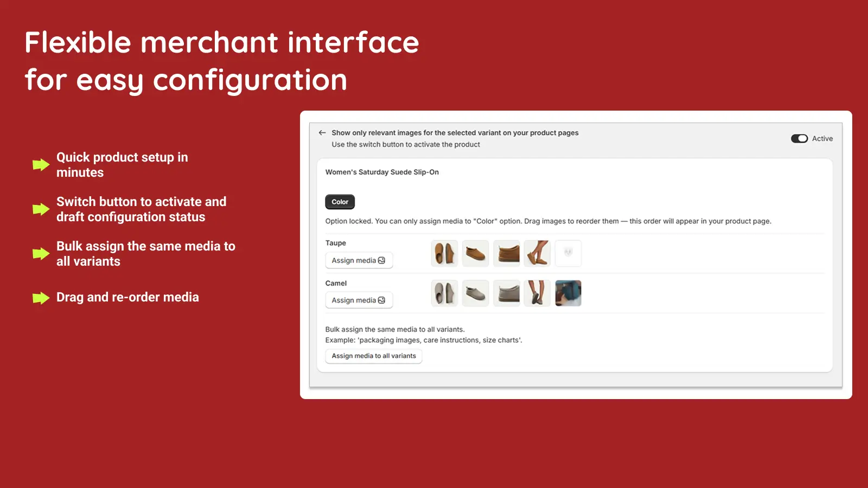Viewport: 868px width, 488px height.
Task: Click Assign media for the Camel variant
Action: pyautogui.click(x=359, y=300)
